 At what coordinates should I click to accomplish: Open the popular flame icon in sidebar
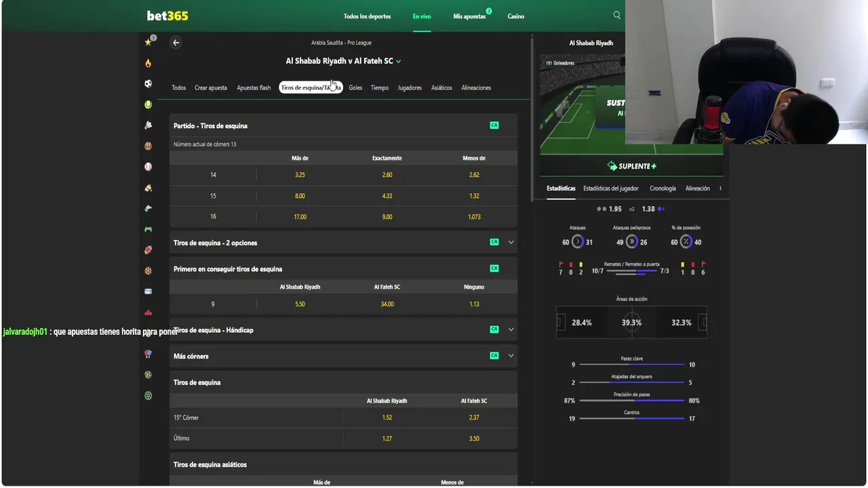tap(148, 63)
